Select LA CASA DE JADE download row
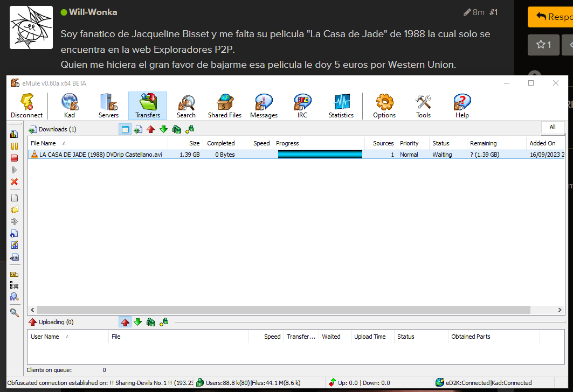Screen dimensions: 573x392 coord(296,155)
